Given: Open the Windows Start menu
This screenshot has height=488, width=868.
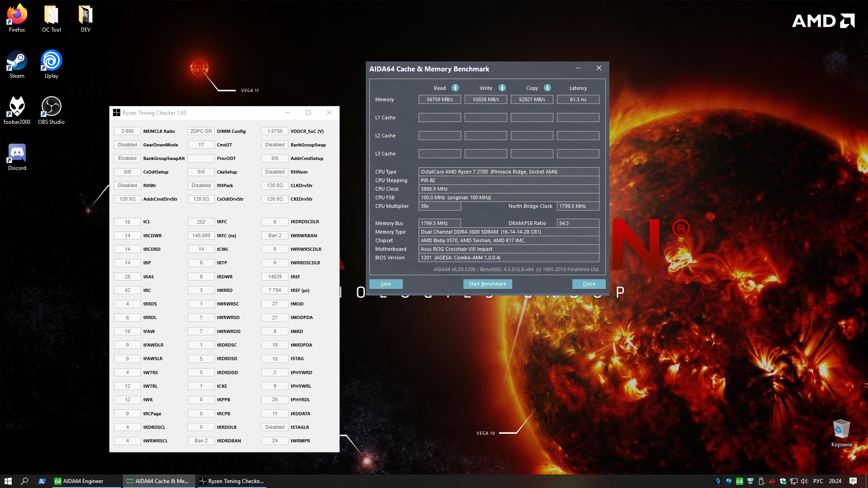Looking at the screenshot, I should click(x=8, y=481).
